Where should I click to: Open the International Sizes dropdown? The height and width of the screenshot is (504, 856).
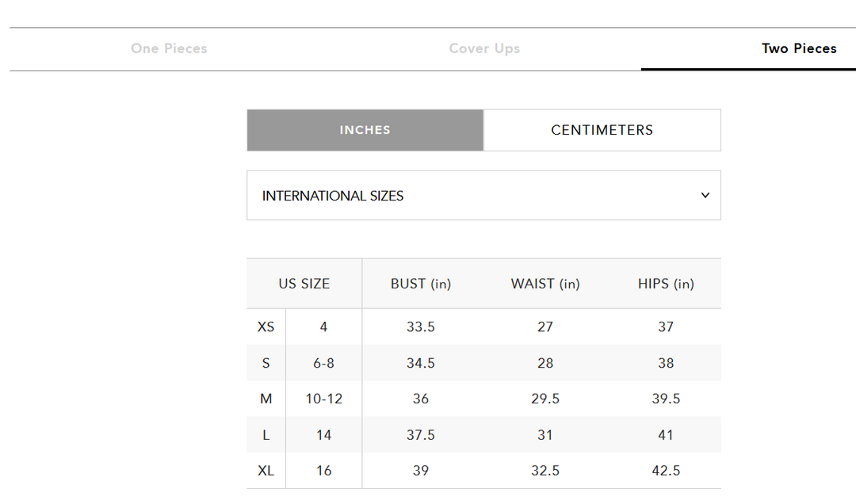(483, 196)
